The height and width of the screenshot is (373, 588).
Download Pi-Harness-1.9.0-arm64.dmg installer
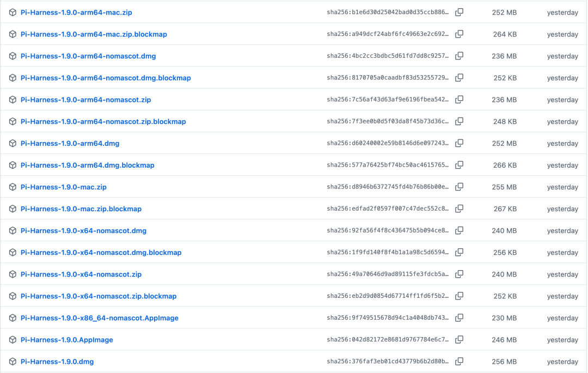click(70, 143)
